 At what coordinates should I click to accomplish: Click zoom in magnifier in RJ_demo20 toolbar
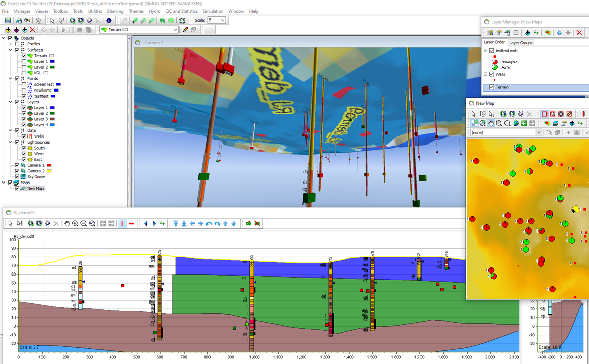click(x=75, y=223)
